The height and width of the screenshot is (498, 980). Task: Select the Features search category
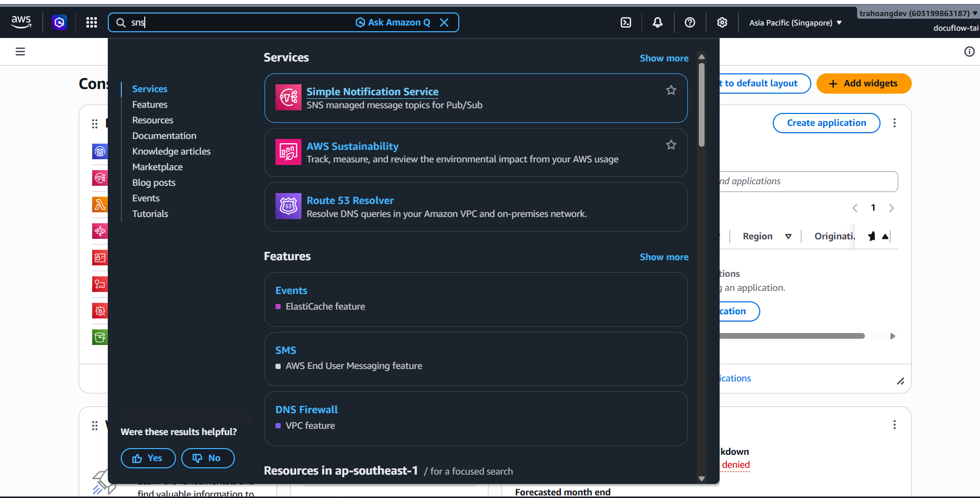point(150,105)
